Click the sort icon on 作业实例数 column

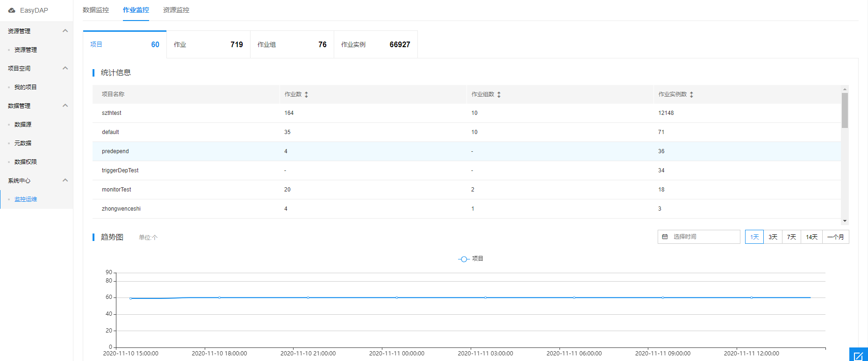(x=691, y=94)
